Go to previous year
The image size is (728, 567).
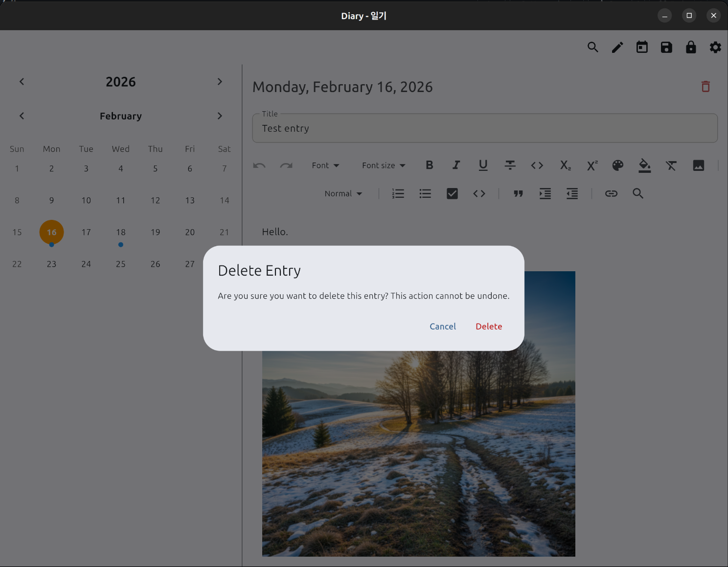tap(22, 82)
